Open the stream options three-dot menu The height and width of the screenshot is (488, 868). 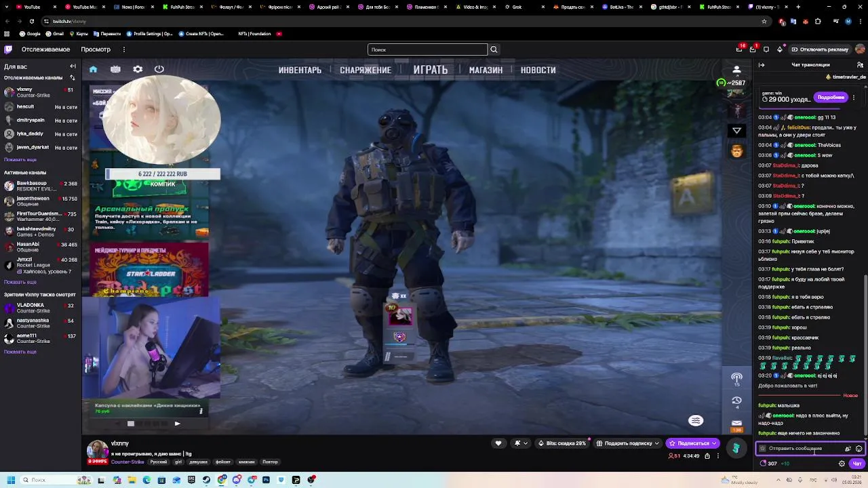click(x=719, y=456)
